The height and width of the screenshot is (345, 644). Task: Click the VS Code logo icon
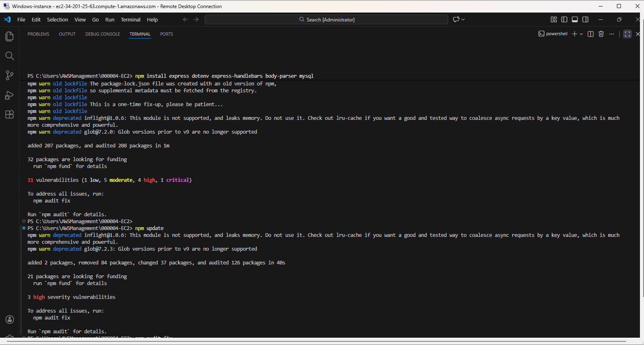pos(7,19)
